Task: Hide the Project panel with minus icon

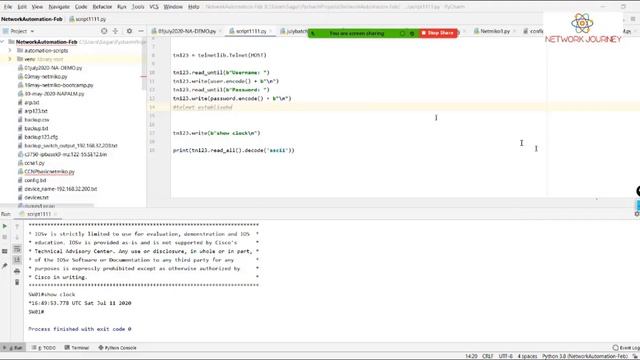Action: (x=141, y=31)
